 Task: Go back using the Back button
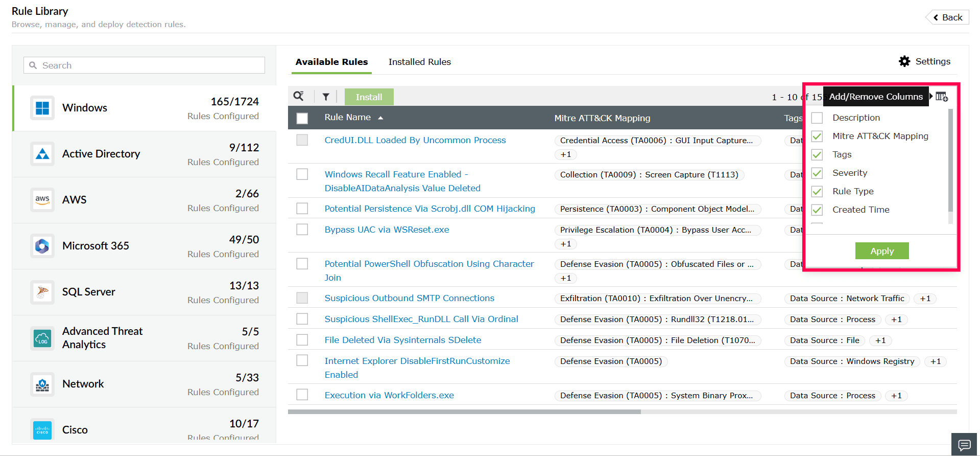coord(948,17)
